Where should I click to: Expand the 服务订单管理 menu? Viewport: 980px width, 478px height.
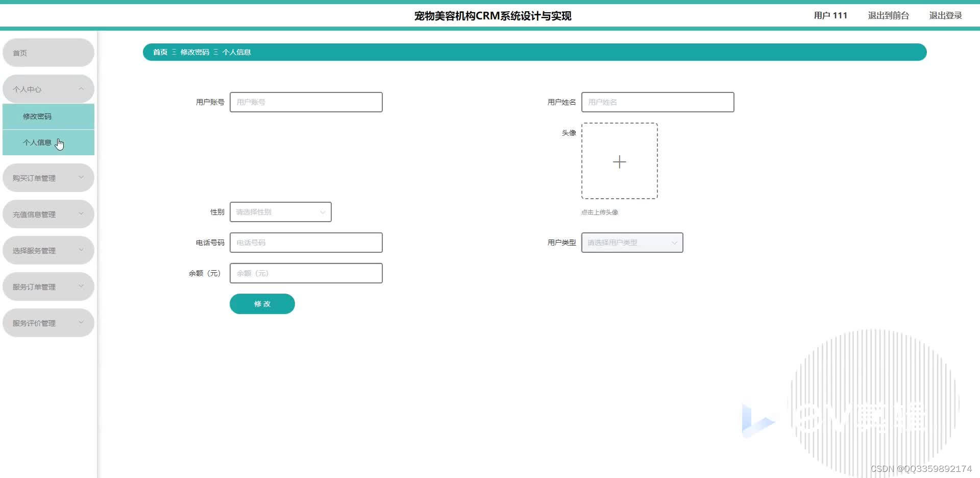[x=48, y=286]
